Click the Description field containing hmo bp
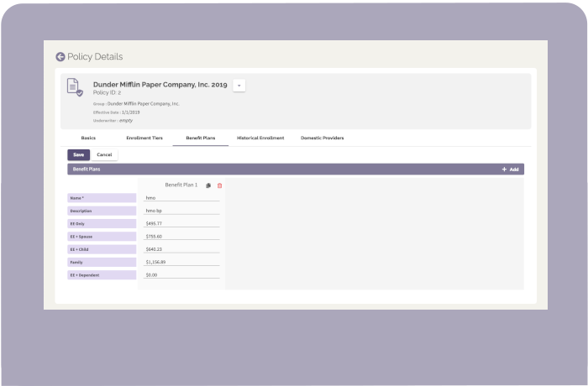The height and width of the screenshot is (386, 588). tap(181, 211)
